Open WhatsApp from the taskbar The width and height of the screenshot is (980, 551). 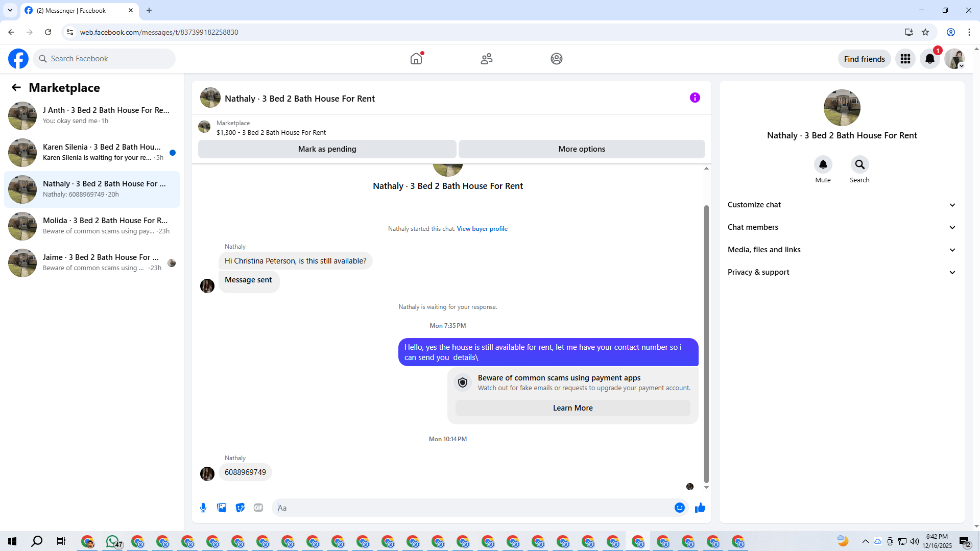coord(113,541)
